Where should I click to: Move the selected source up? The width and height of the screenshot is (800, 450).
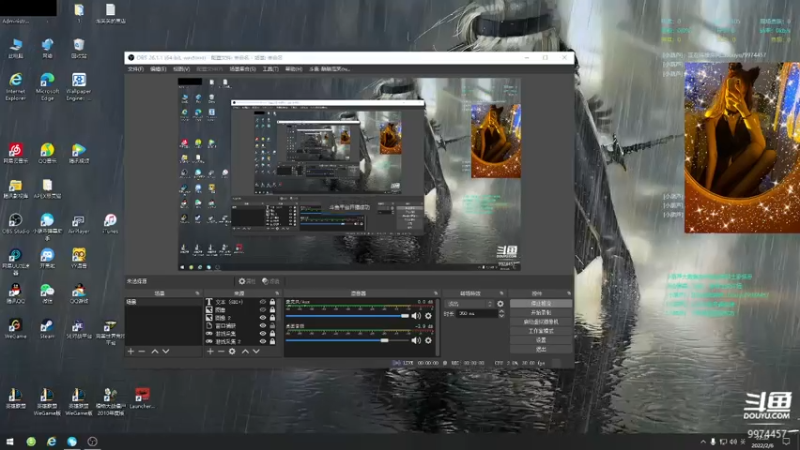245,352
